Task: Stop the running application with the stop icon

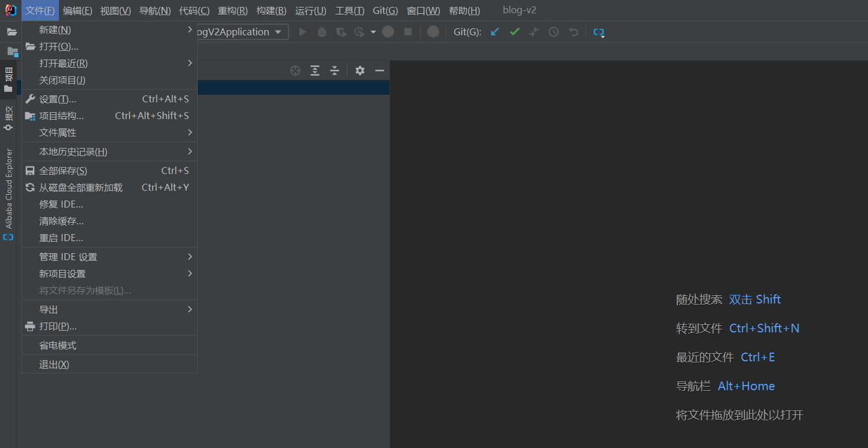Action: (x=408, y=32)
